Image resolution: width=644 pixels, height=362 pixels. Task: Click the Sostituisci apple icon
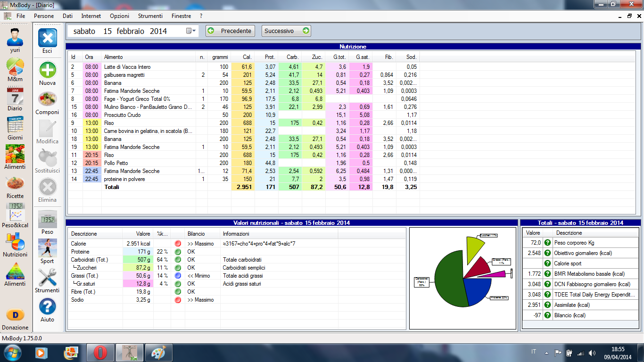tap(48, 157)
